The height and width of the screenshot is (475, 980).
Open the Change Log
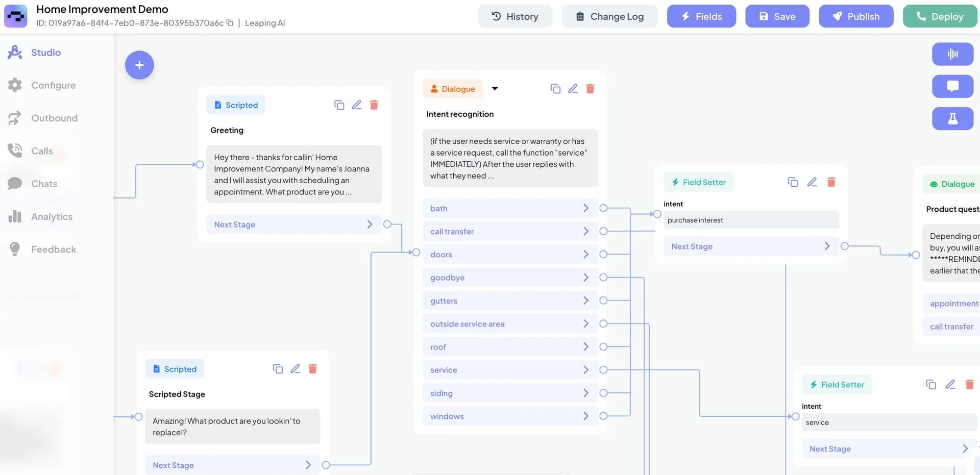tap(609, 16)
